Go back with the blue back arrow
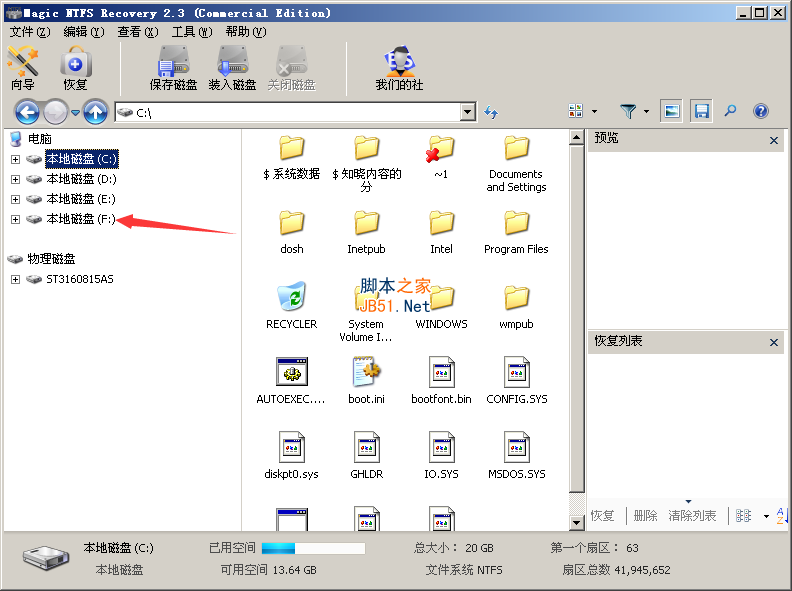The width and height of the screenshot is (792, 591). point(27,112)
